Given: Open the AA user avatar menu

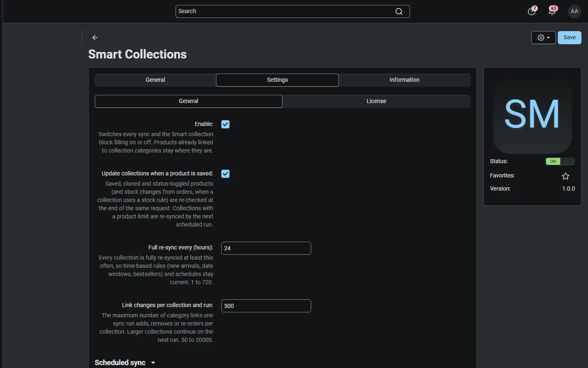Looking at the screenshot, I should tap(575, 11).
